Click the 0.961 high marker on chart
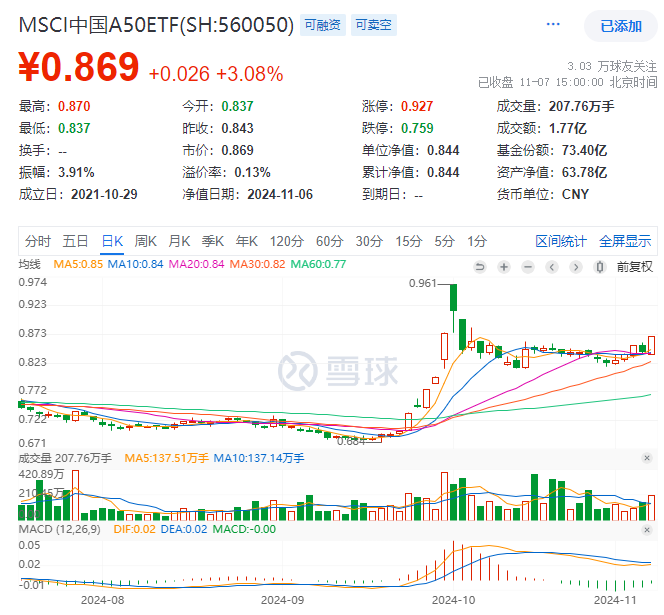Image resolution: width=664 pixels, height=615 pixels. pos(422,283)
